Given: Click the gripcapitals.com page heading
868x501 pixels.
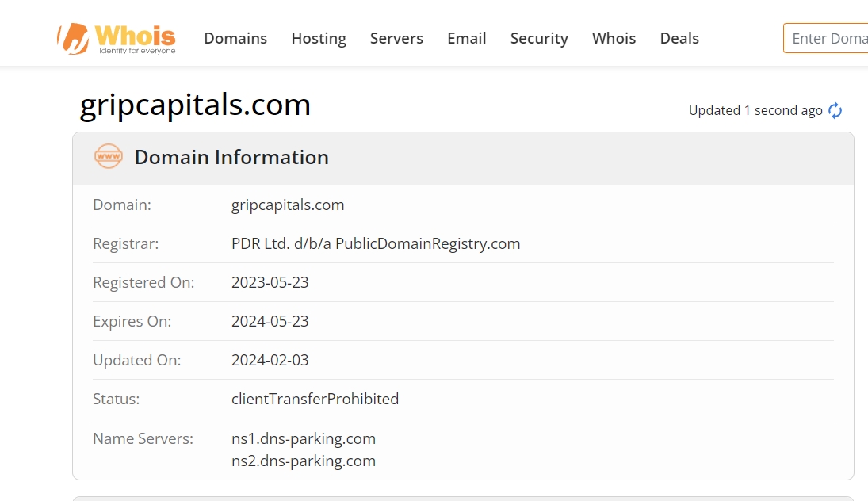Looking at the screenshot, I should tap(195, 105).
